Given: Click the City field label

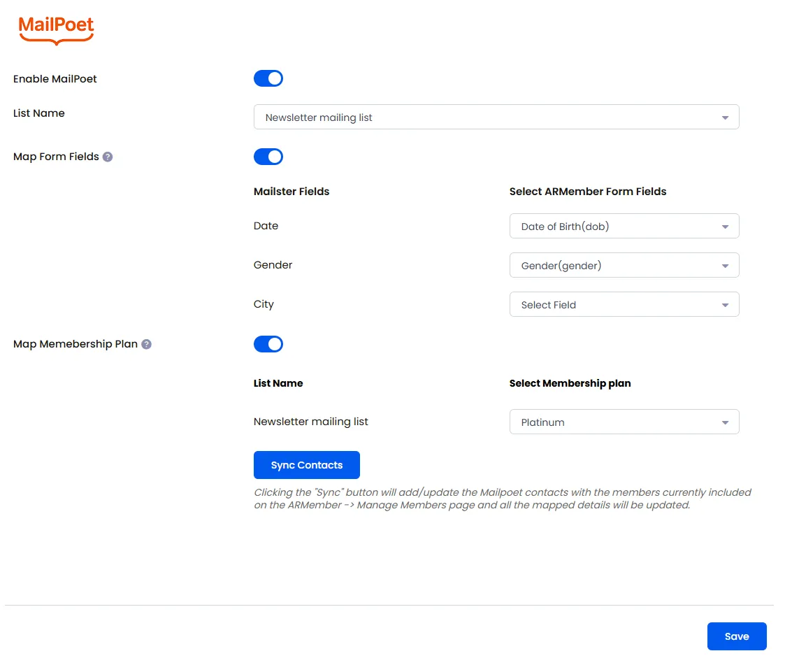Looking at the screenshot, I should coord(264,305).
